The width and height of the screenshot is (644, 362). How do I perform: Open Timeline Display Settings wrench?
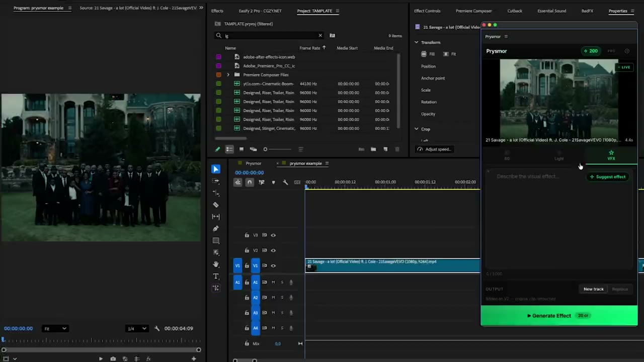tap(285, 182)
